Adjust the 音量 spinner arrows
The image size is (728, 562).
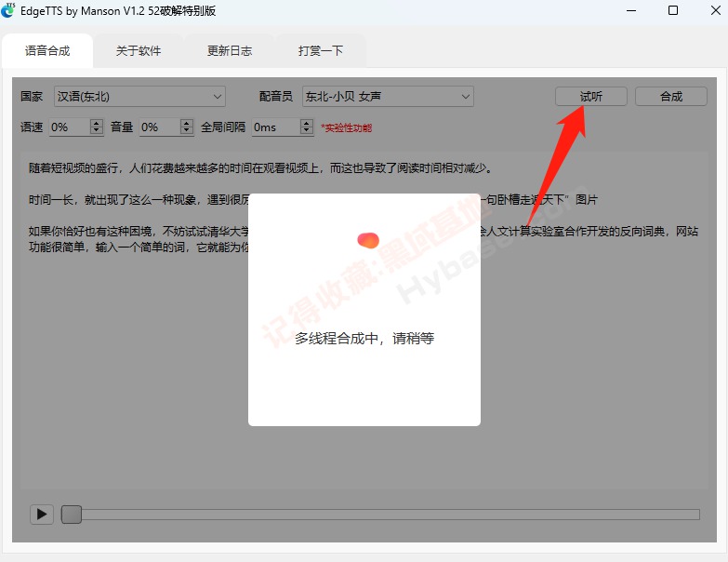coord(187,127)
